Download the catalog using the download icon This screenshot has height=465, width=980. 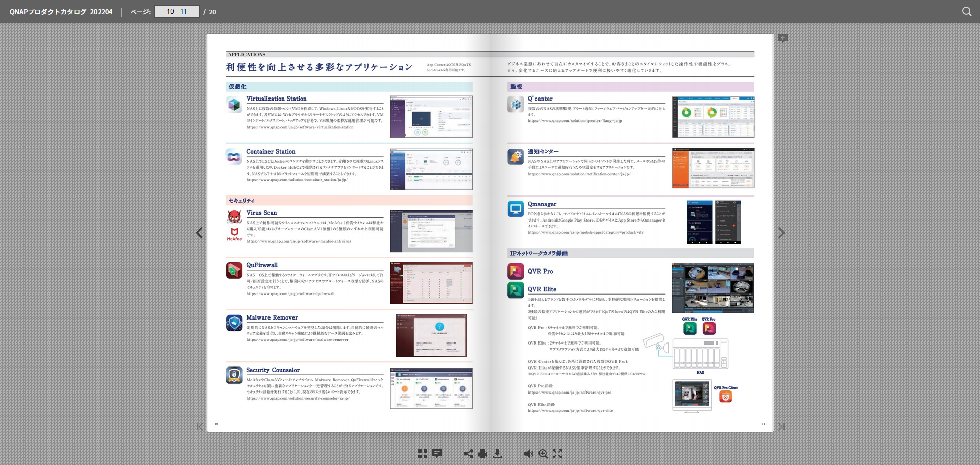pyautogui.click(x=497, y=454)
